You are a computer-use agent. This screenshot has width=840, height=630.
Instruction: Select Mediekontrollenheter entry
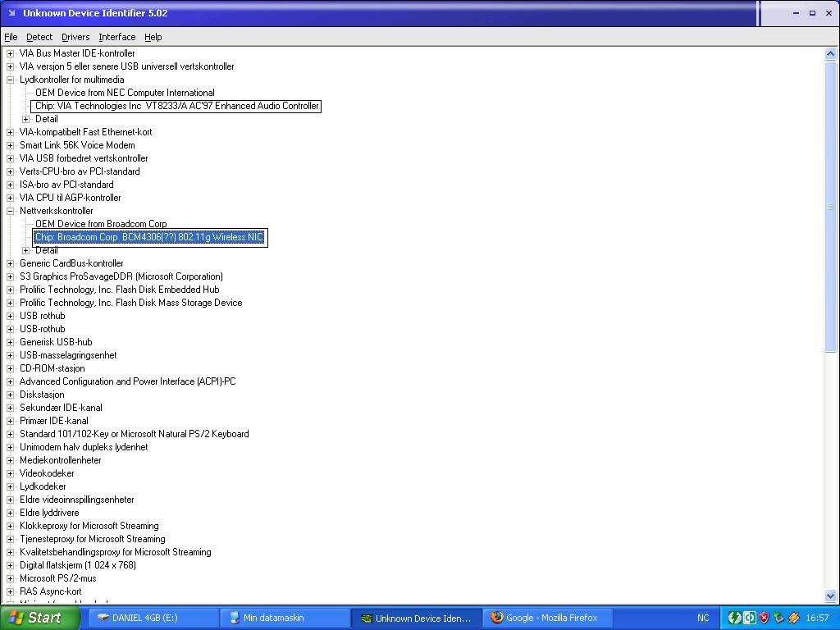pos(60,460)
